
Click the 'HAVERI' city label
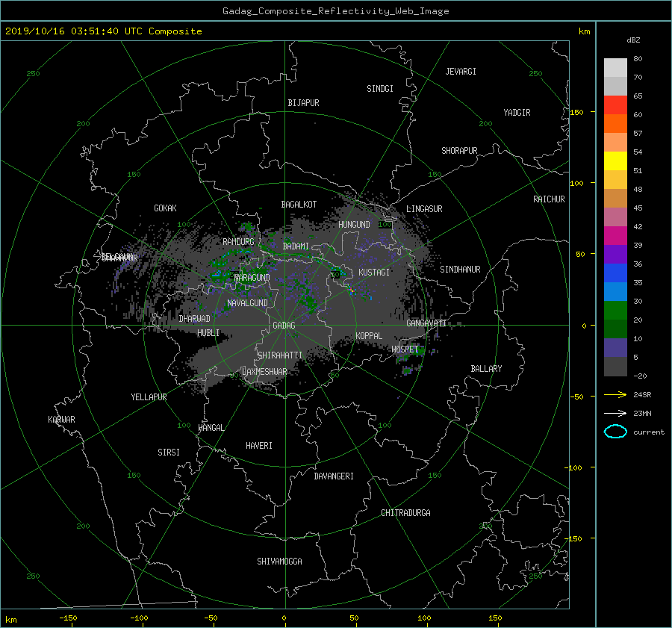point(259,446)
